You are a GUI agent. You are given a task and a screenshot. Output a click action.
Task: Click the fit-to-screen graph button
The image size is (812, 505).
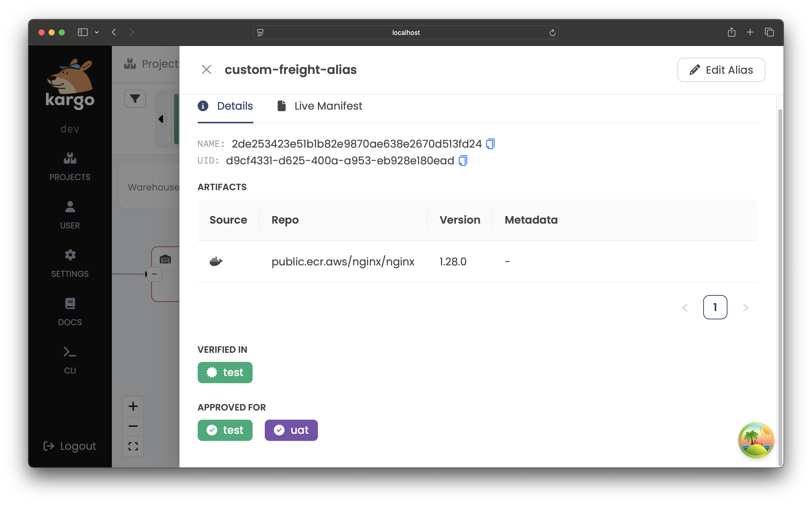(133, 446)
